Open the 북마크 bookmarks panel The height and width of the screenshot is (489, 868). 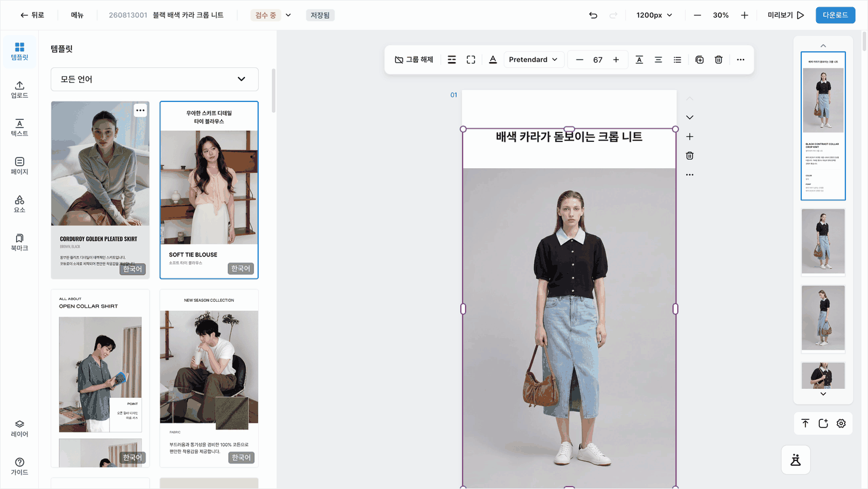20,243
